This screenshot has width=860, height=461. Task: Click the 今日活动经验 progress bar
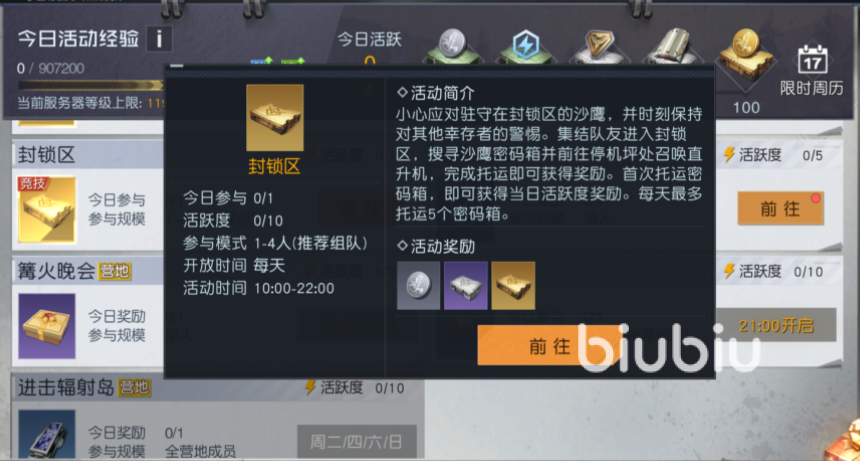click(x=90, y=85)
